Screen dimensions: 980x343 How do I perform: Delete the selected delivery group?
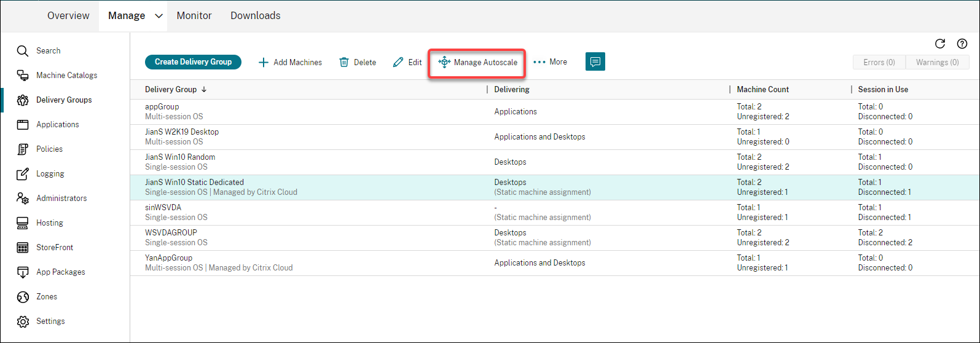pos(358,62)
